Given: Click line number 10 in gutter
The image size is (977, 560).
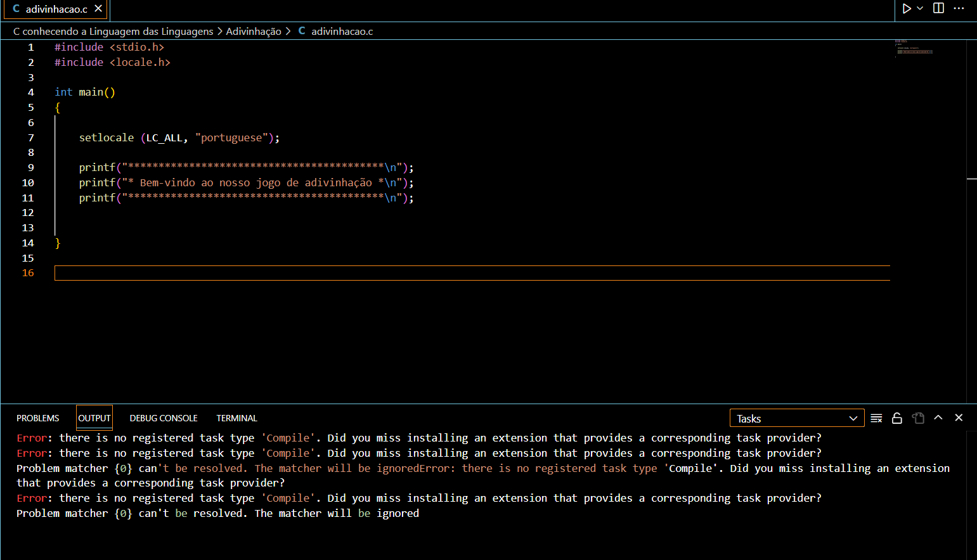Looking at the screenshot, I should tap(28, 182).
